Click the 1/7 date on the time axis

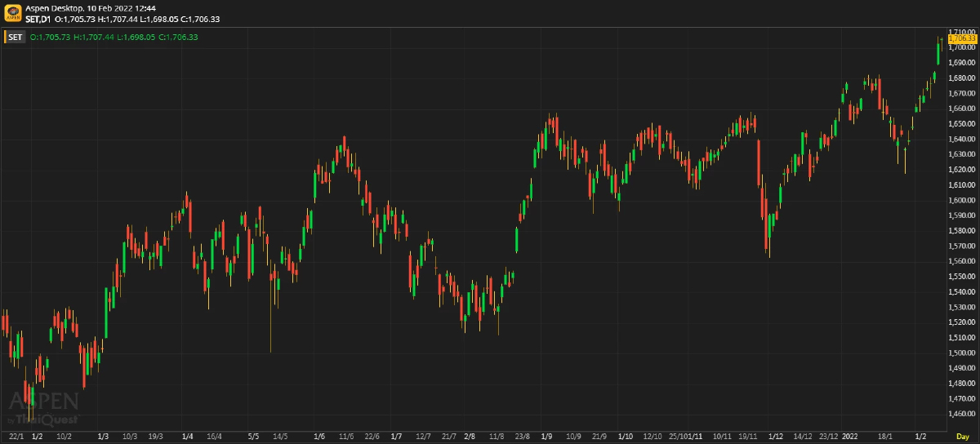click(x=397, y=437)
